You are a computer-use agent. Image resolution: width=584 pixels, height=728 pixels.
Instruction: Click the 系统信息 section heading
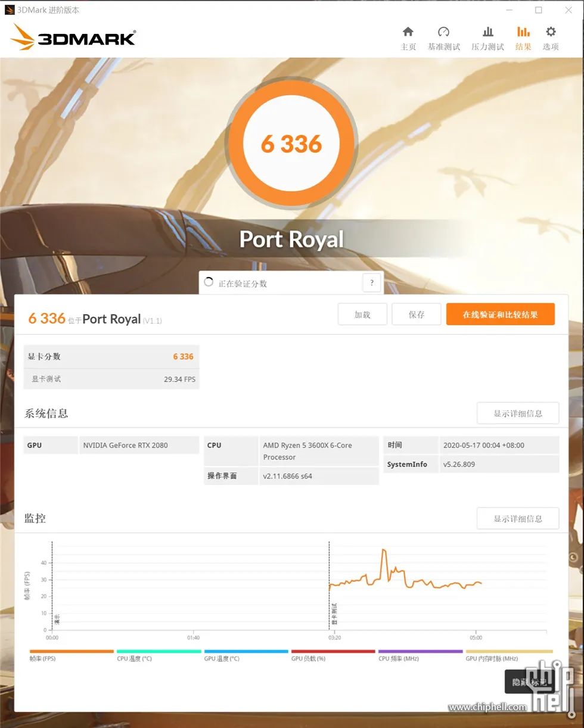point(46,413)
